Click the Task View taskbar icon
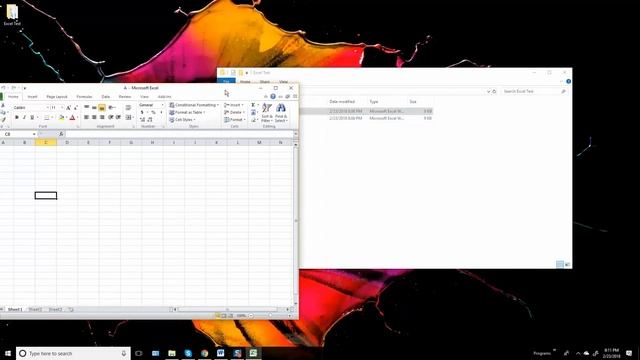This screenshot has width=640, height=360. pos(139,353)
